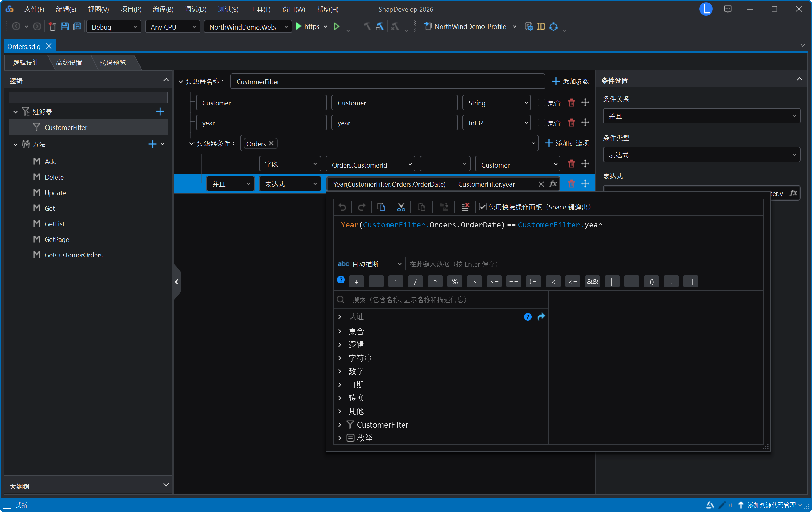This screenshot has width=812, height=512.
Task: Switch to the 代码预览 tab
Action: click(112, 63)
